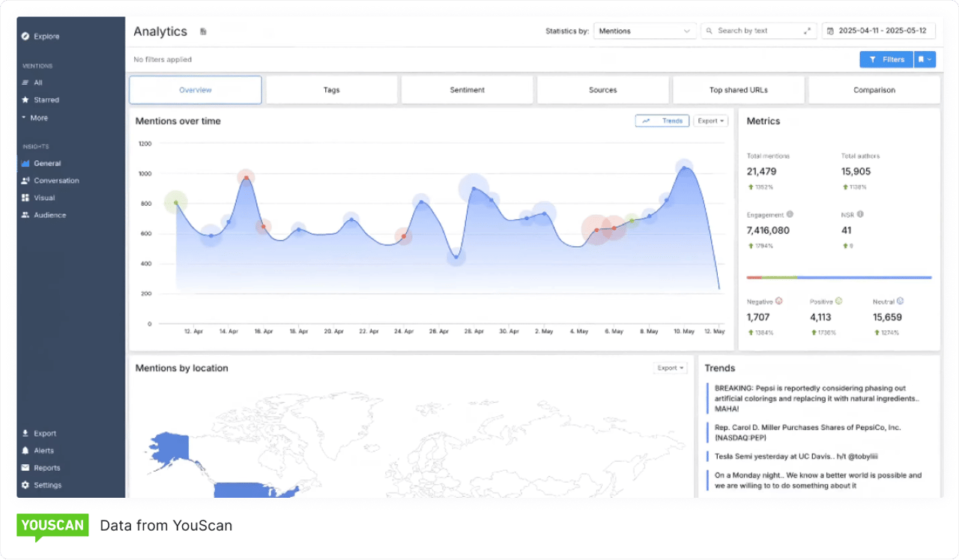Click the Settings gear icon

click(25, 485)
